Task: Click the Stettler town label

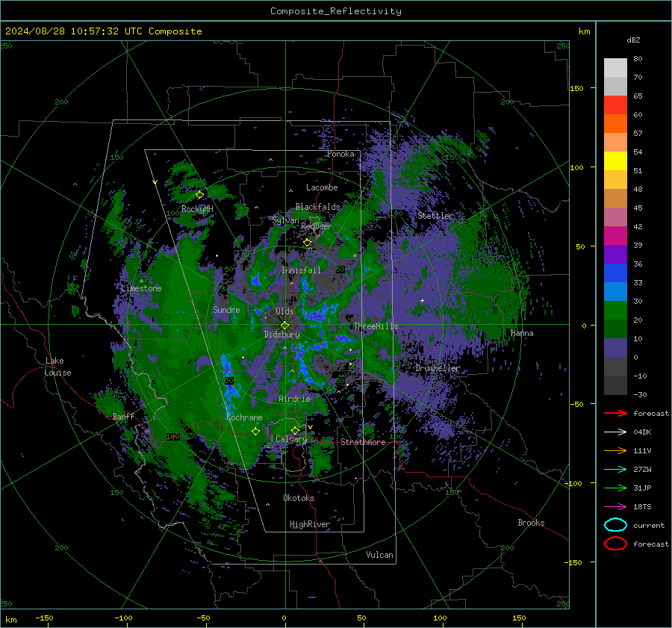Action: coord(435,216)
